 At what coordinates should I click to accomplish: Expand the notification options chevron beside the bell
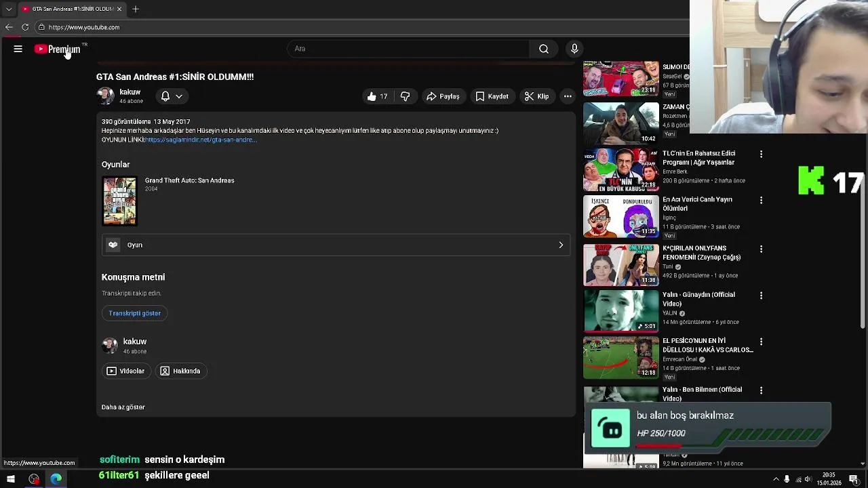click(x=179, y=96)
